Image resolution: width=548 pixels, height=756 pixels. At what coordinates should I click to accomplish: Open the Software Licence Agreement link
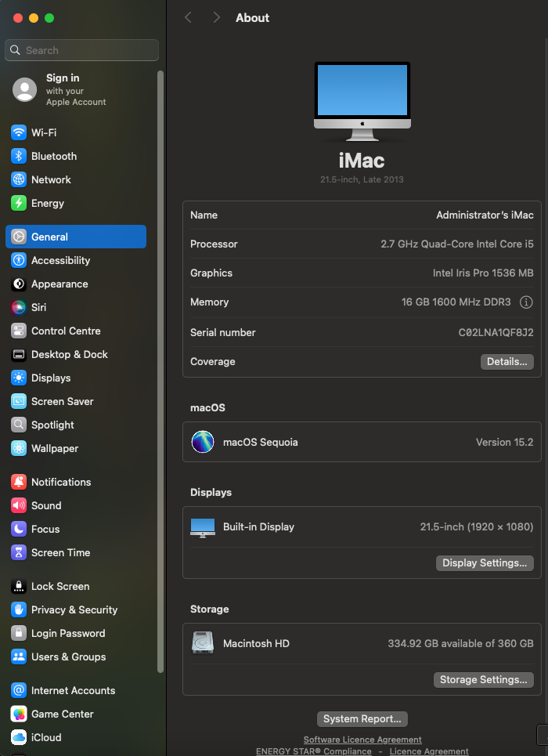(x=362, y=740)
